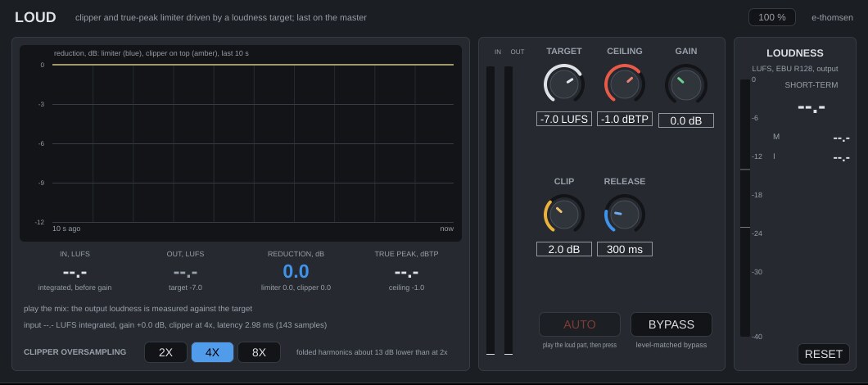Screen dimensions: 868x385
Task: Click the graph legend text at top
Action: [151, 53]
